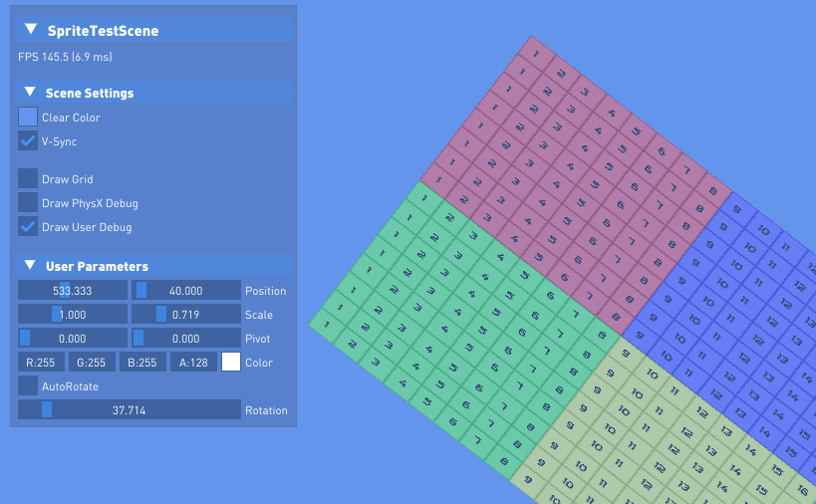Select the A:128 alpha field
The image size is (816, 504).
point(193,362)
